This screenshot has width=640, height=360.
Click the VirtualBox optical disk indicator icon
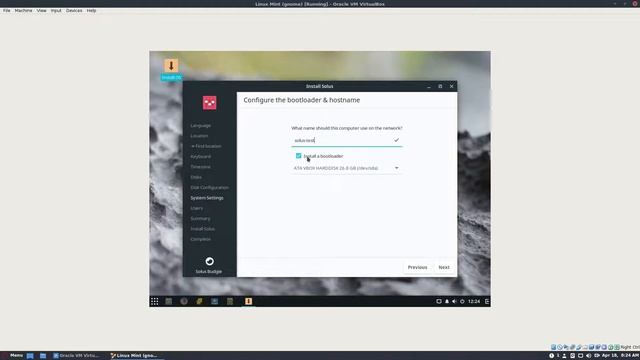[560, 347]
